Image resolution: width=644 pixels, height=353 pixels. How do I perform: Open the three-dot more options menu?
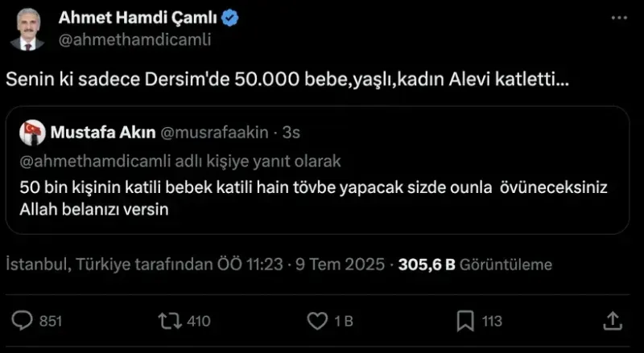click(x=617, y=18)
